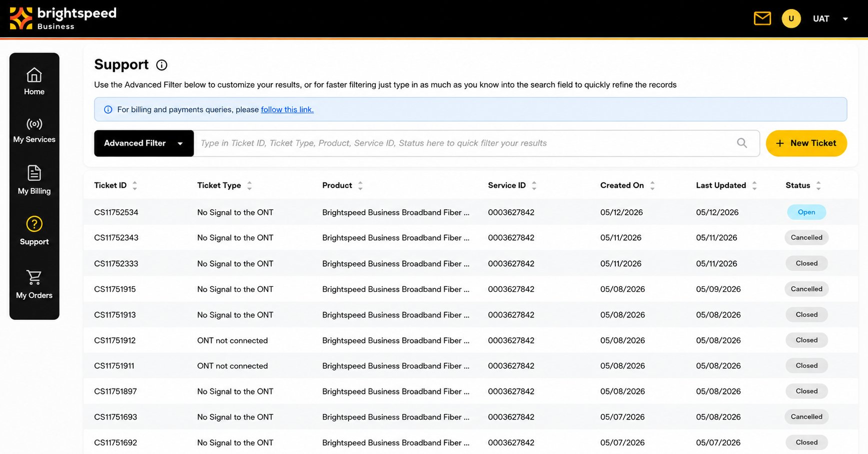Create a New Ticket
The image size is (868, 454).
806,143
